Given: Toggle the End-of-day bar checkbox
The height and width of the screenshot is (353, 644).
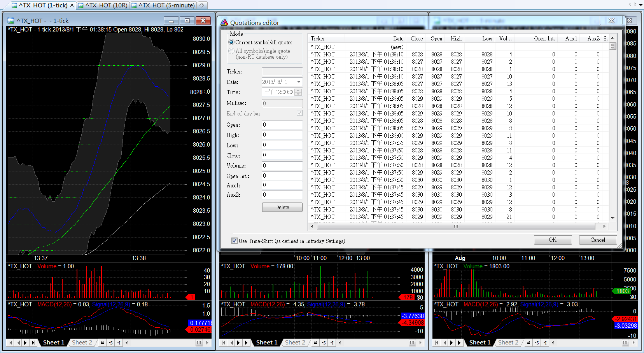Looking at the screenshot, I should (299, 113).
